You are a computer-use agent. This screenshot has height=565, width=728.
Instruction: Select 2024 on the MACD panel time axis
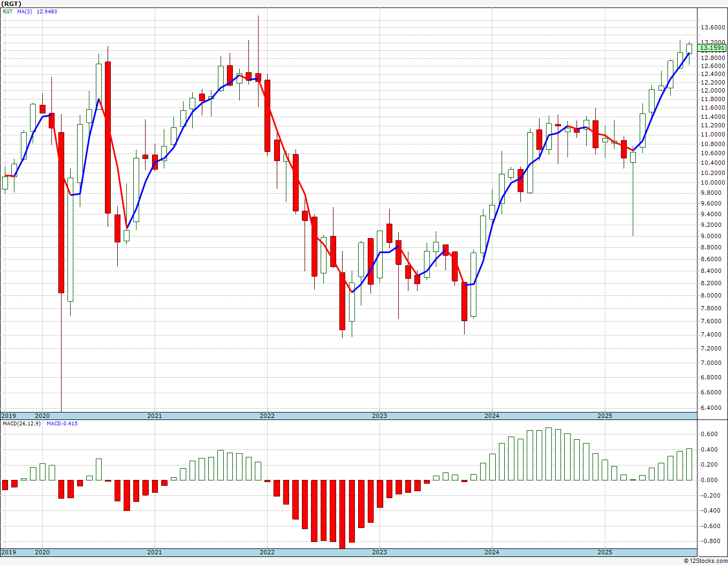pyautogui.click(x=492, y=552)
